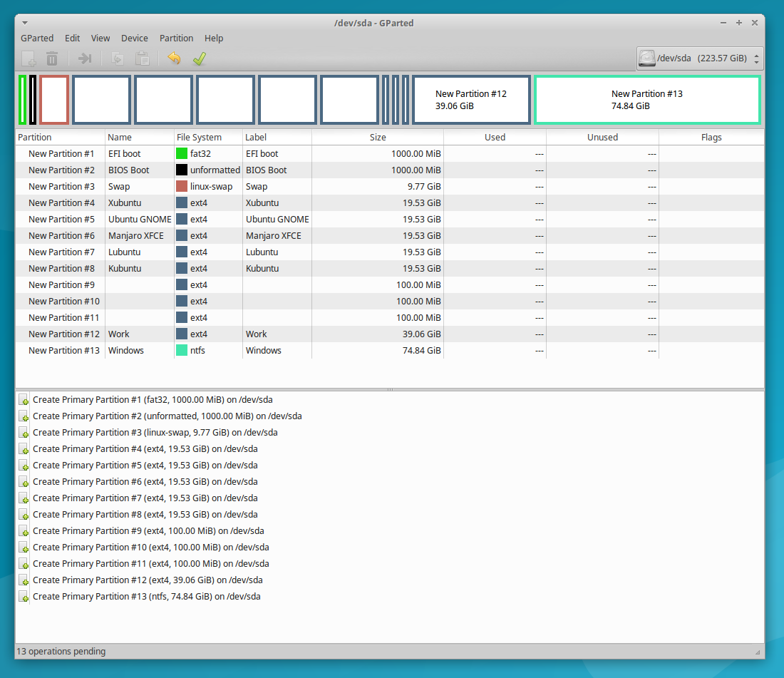Click the operation icon for Create Partition #10
Viewport: 784px width, 678px height.
pyautogui.click(x=24, y=548)
